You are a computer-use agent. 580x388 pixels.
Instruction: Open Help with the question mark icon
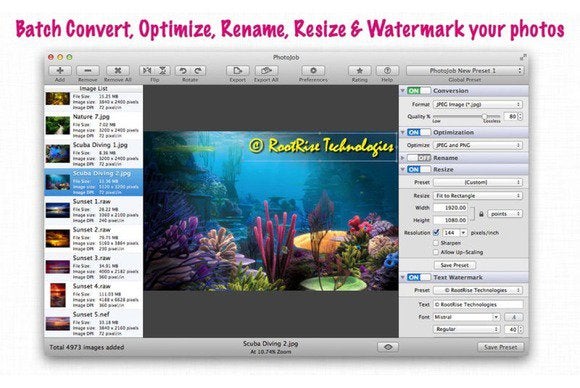[387, 70]
